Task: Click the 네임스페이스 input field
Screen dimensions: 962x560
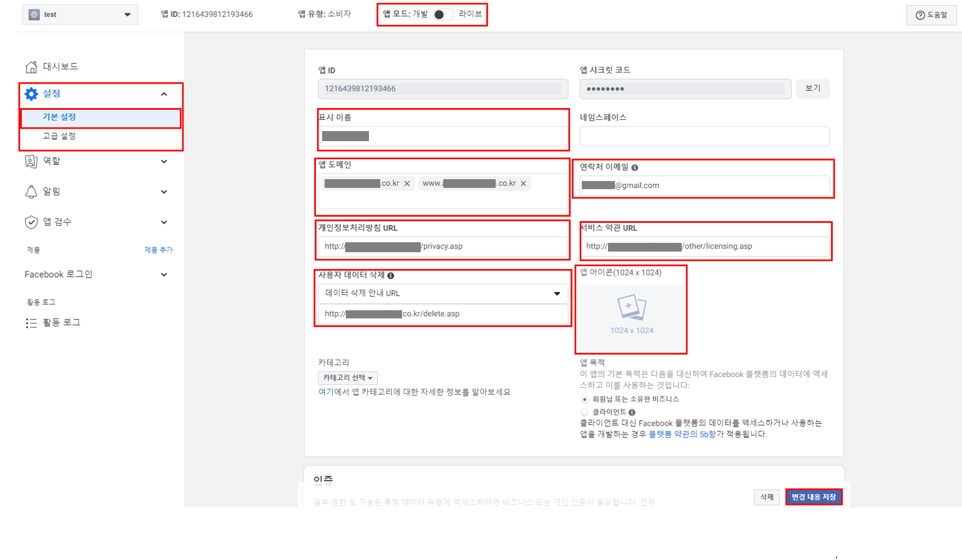Action: point(704,136)
